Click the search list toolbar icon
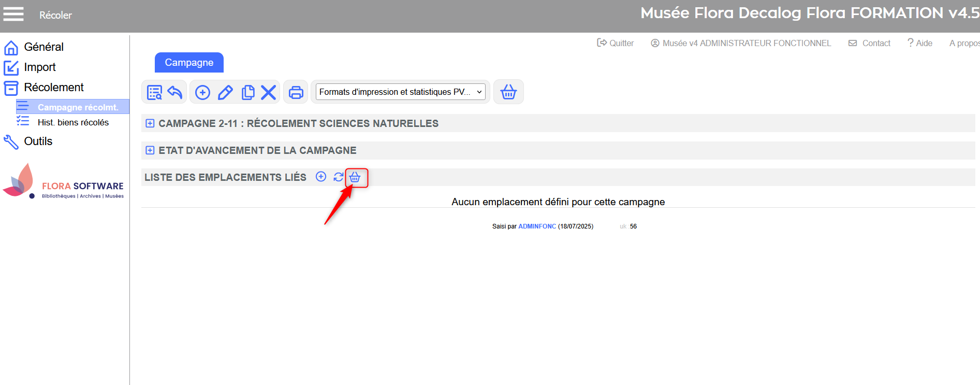The image size is (980, 385). 154,92
